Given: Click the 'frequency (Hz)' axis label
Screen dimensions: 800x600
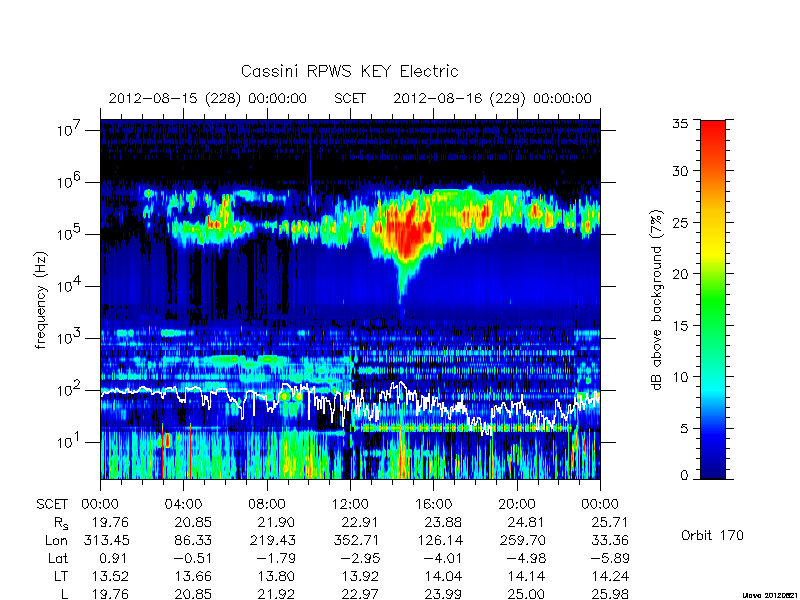Looking at the screenshot, I should (x=41, y=301).
